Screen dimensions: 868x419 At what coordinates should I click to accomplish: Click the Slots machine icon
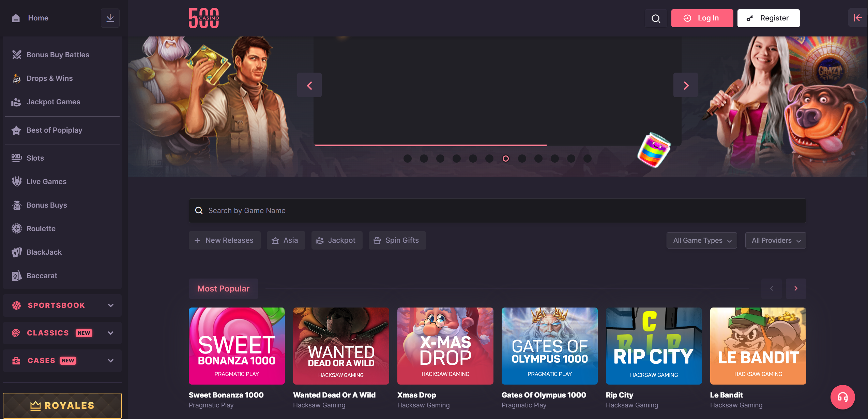click(16, 158)
